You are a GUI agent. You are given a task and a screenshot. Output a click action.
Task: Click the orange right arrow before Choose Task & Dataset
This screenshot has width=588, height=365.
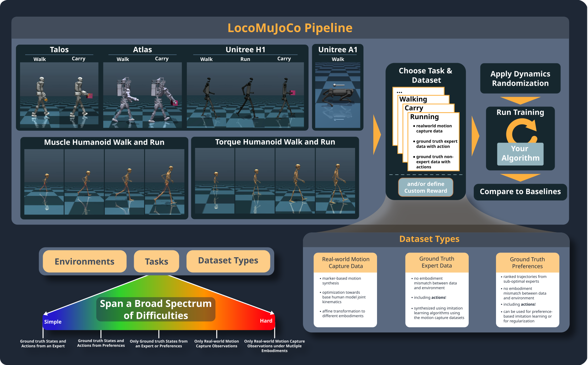coord(377,135)
